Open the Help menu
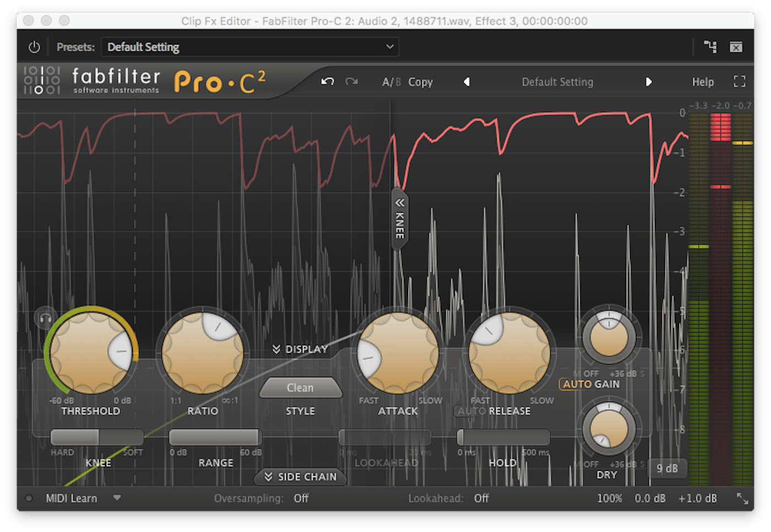The image size is (771, 532). pos(703,82)
